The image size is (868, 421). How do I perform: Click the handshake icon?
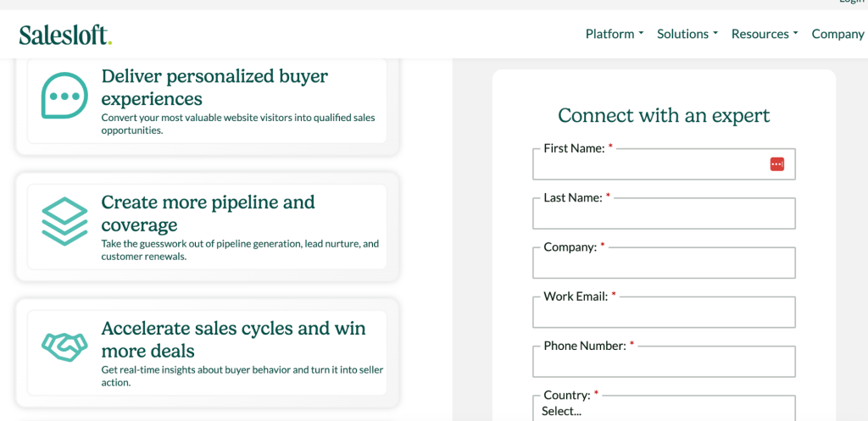pos(64,347)
